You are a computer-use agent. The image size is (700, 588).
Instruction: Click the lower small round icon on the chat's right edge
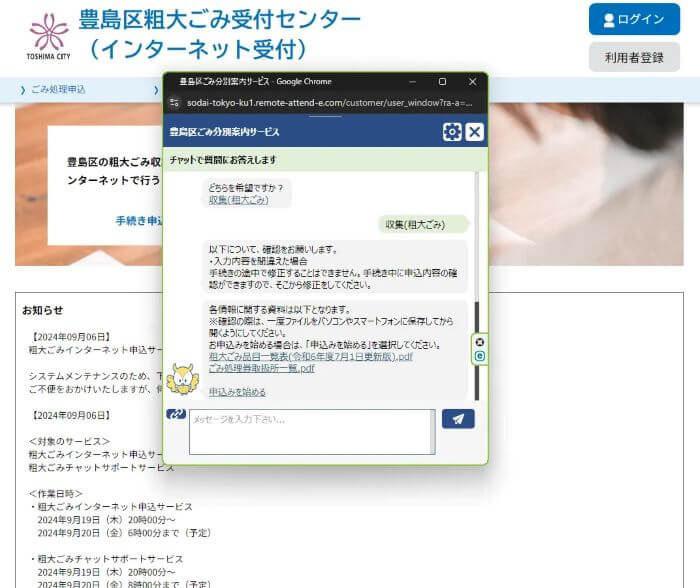(479, 356)
